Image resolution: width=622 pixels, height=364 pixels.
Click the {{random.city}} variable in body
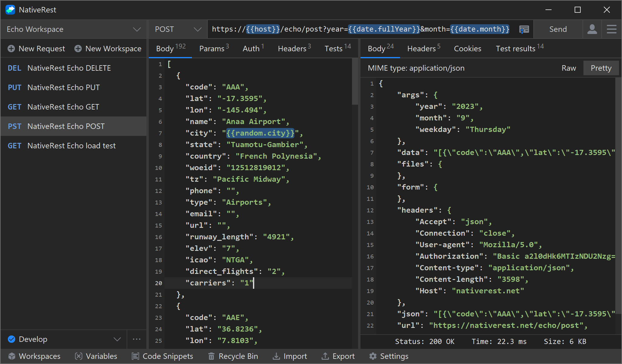tap(260, 133)
